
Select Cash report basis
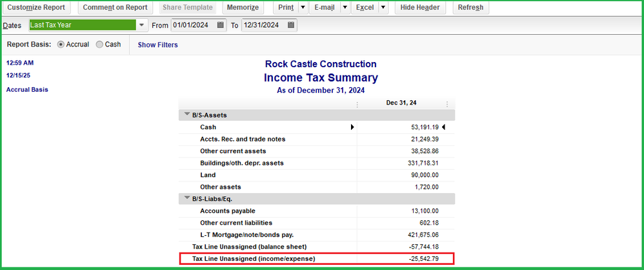click(x=99, y=45)
